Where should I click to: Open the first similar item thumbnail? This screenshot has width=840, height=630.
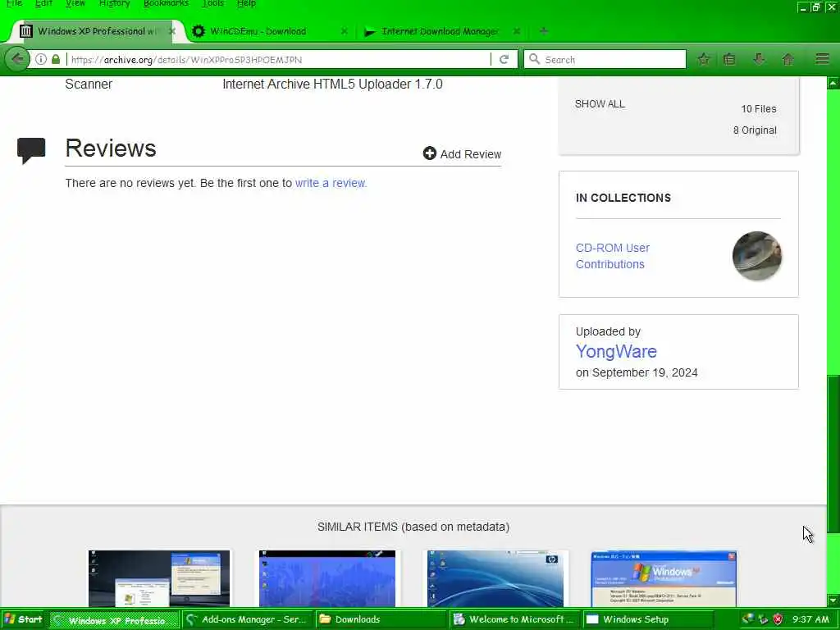click(x=159, y=578)
